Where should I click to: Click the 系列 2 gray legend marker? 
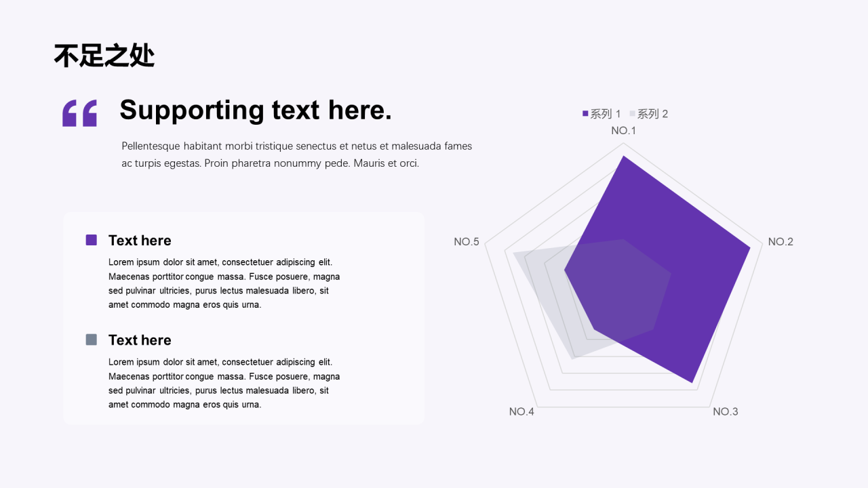pyautogui.click(x=633, y=114)
